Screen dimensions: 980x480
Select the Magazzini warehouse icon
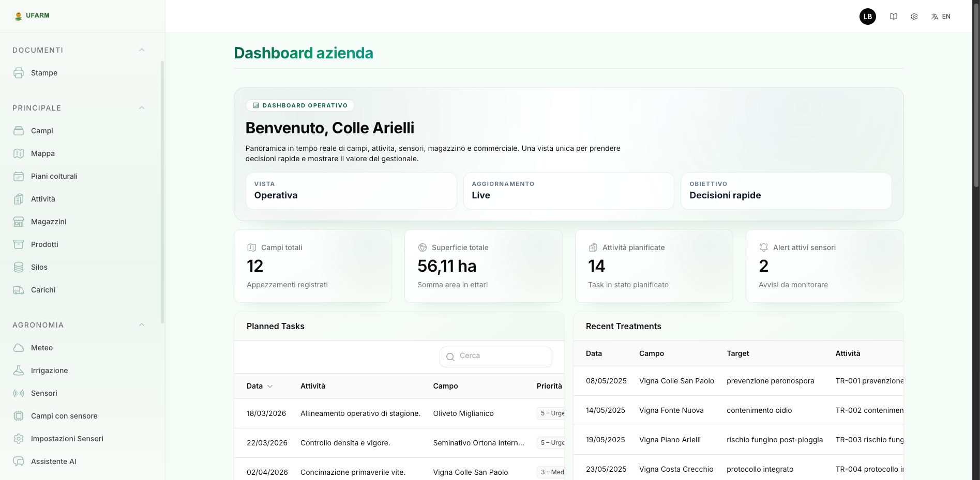pyautogui.click(x=19, y=222)
